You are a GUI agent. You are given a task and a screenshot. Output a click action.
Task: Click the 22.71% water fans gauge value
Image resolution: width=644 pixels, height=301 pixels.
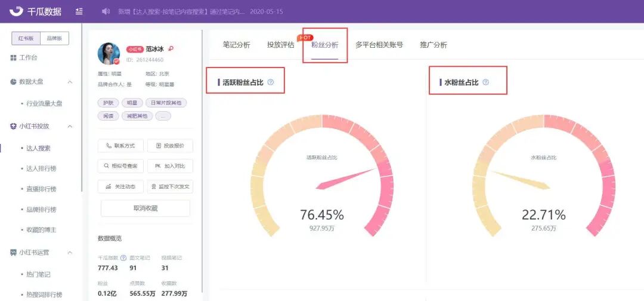pos(544,214)
